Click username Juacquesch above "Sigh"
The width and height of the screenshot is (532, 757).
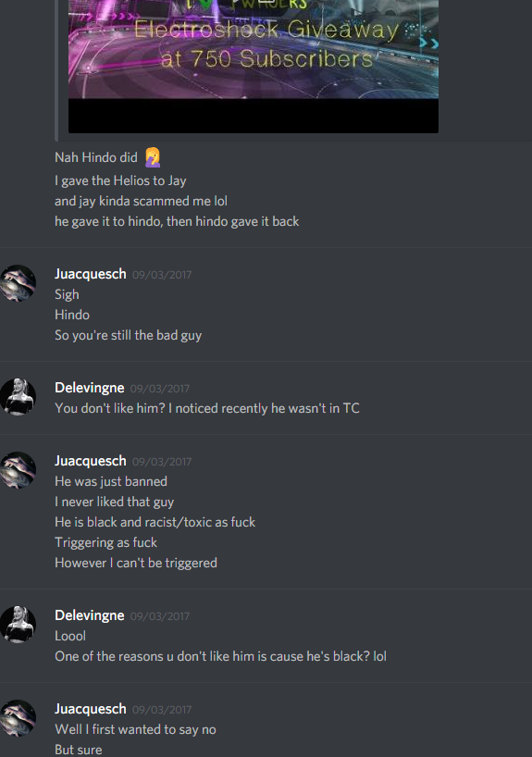91,274
